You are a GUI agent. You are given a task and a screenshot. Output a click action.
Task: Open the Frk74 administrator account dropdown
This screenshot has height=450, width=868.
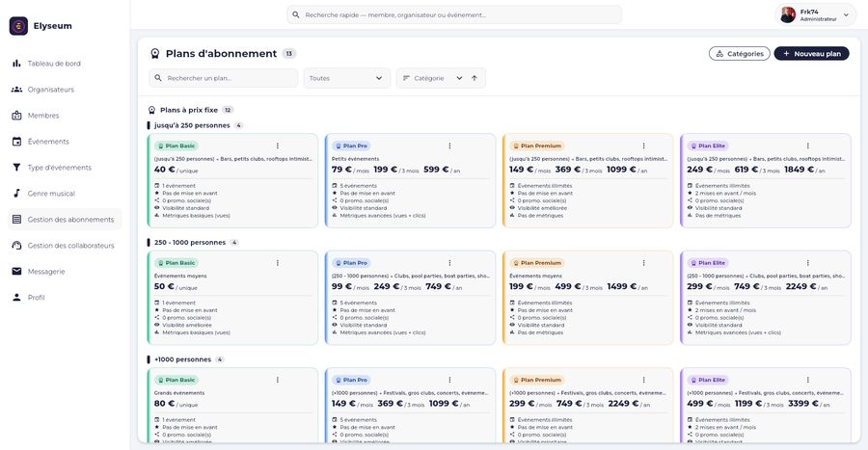point(815,14)
